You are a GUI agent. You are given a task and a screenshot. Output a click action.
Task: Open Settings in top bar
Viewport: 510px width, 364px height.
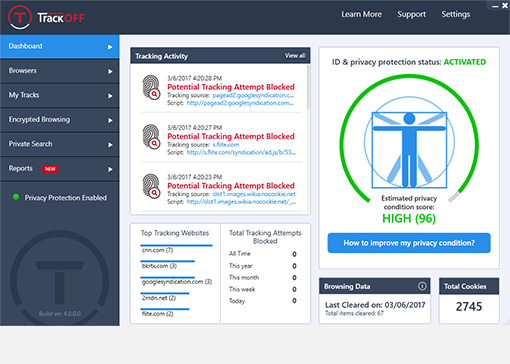coord(456,14)
